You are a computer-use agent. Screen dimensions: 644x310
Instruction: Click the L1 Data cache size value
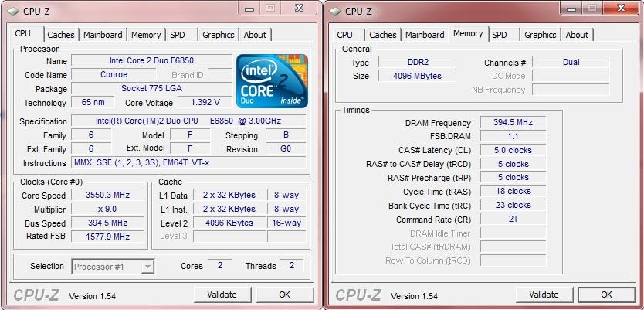click(x=229, y=196)
